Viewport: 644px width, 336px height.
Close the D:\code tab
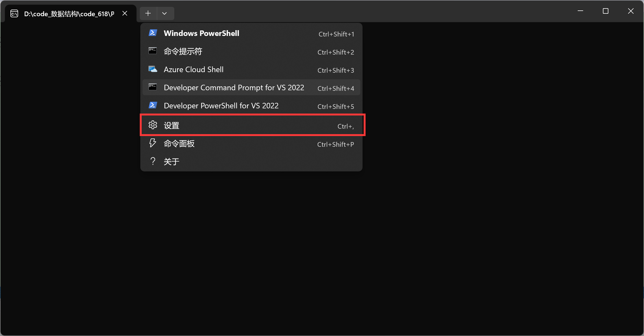(125, 13)
